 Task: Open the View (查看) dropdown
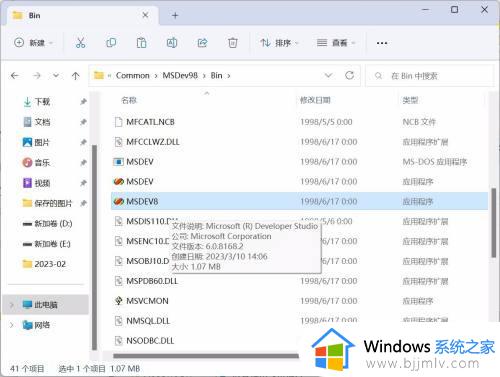pos(336,43)
